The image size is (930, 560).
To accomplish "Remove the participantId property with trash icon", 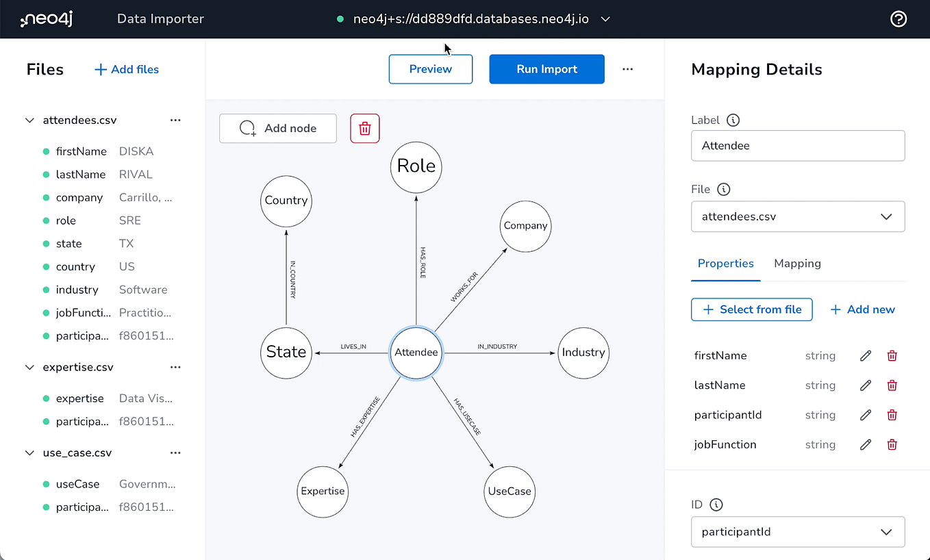I will (892, 415).
